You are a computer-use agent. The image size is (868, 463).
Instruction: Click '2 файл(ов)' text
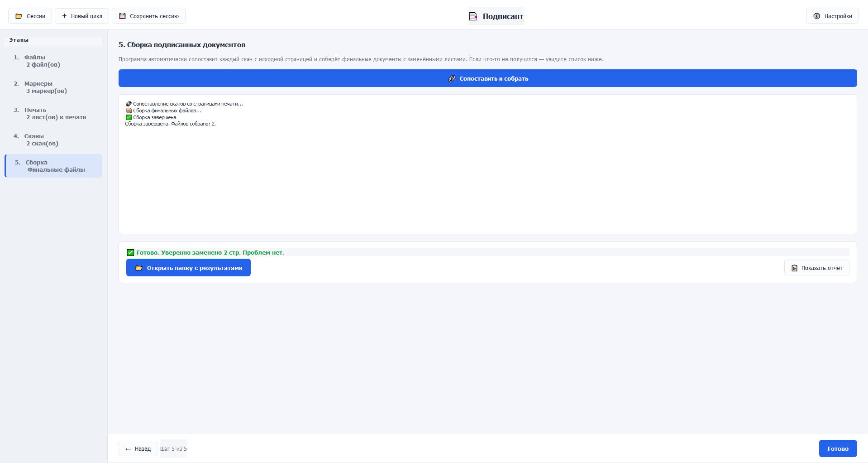(x=43, y=64)
